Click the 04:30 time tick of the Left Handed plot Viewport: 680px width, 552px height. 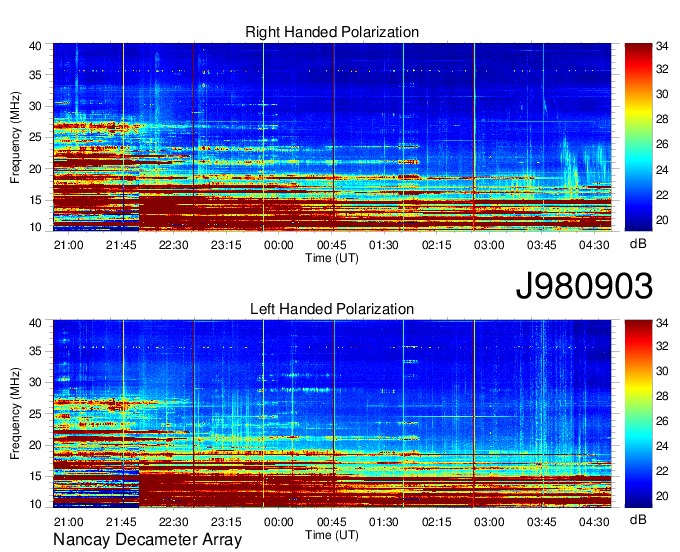pyautogui.click(x=594, y=522)
